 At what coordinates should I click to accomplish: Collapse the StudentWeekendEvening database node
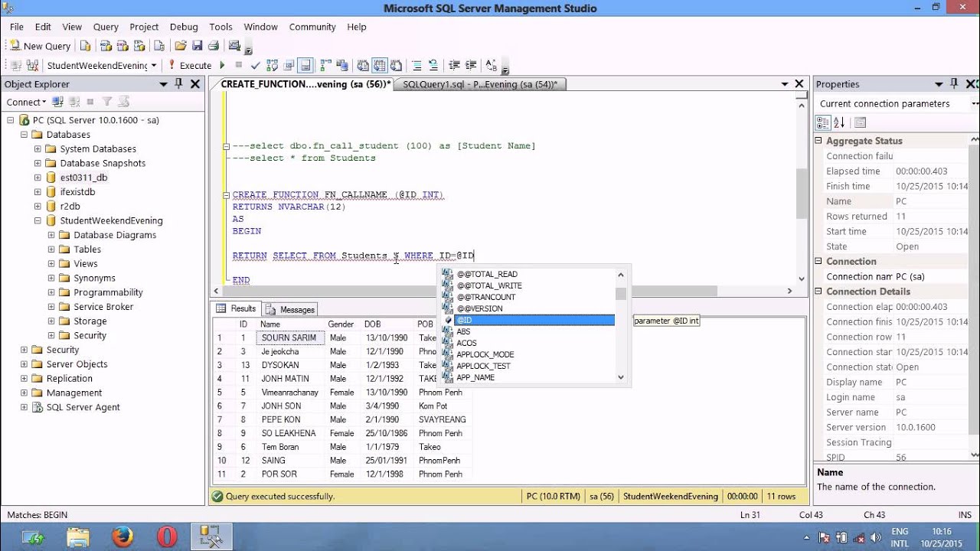(x=38, y=220)
